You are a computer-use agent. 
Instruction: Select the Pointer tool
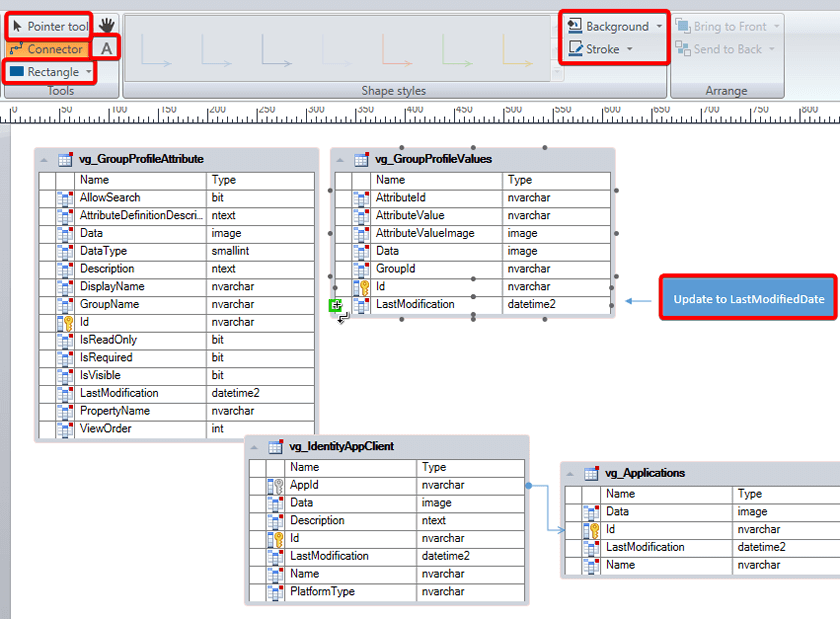click(x=49, y=26)
